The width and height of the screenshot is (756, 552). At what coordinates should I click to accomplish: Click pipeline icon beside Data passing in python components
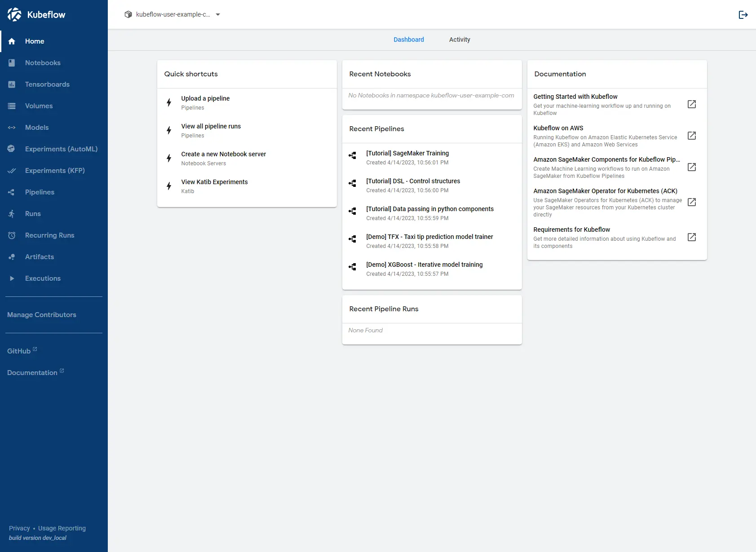[353, 211]
